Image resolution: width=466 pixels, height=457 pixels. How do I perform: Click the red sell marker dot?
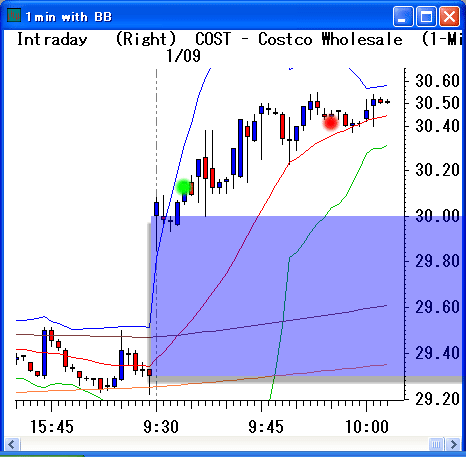pyautogui.click(x=331, y=123)
